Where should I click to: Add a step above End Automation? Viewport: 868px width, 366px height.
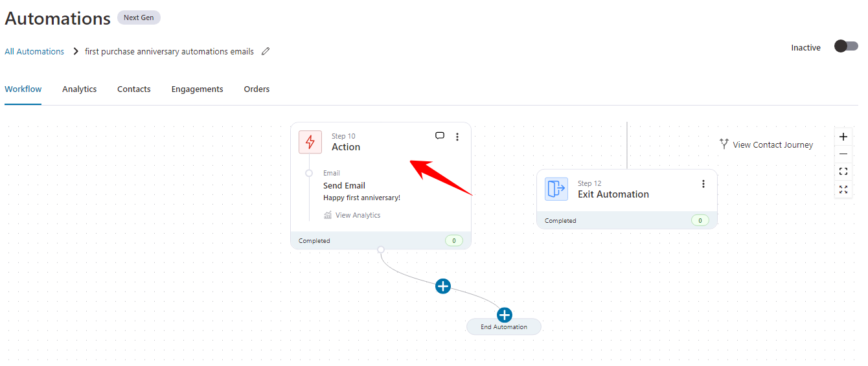click(504, 315)
